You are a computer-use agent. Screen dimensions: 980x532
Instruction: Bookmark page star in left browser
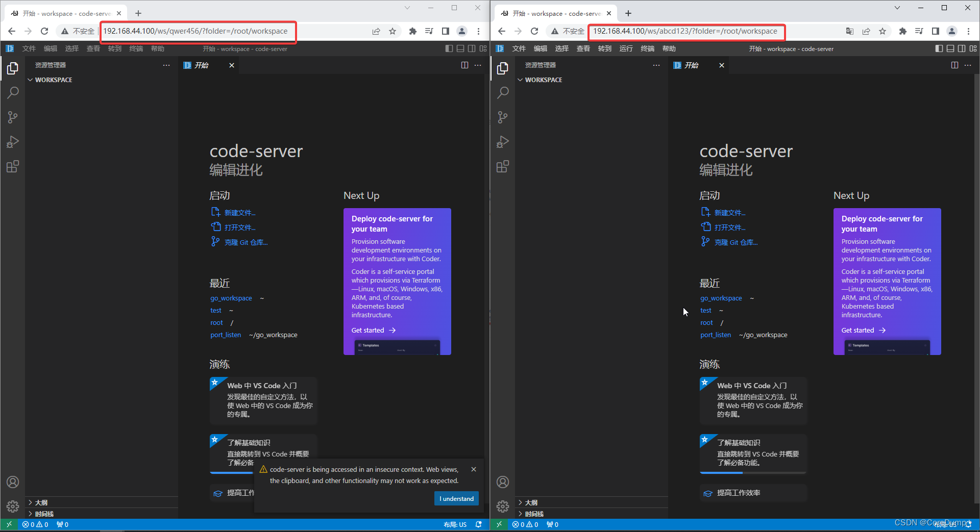tap(393, 31)
